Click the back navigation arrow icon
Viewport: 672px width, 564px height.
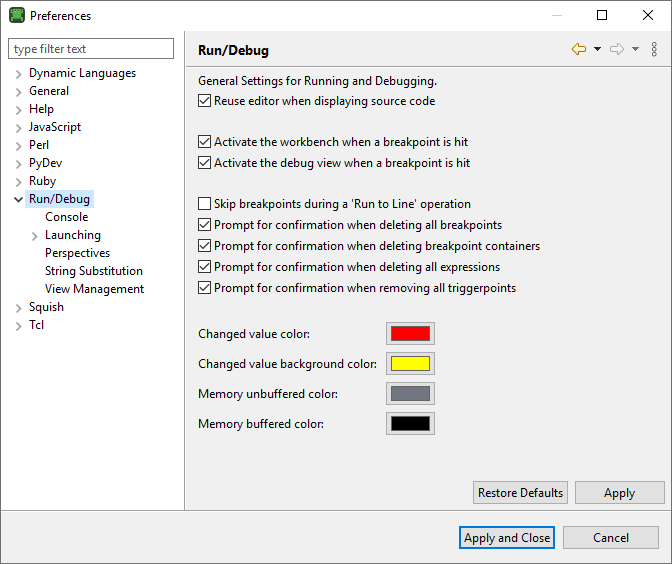[579, 49]
